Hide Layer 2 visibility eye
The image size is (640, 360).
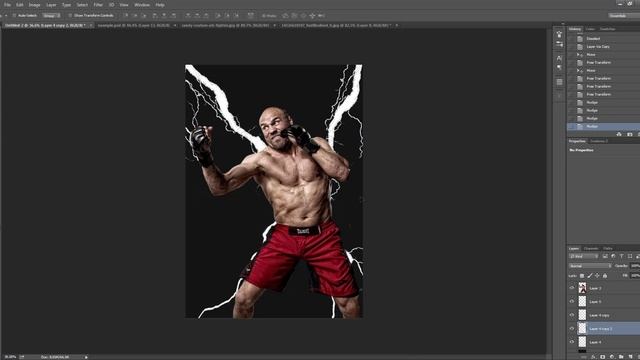click(x=572, y=288)
